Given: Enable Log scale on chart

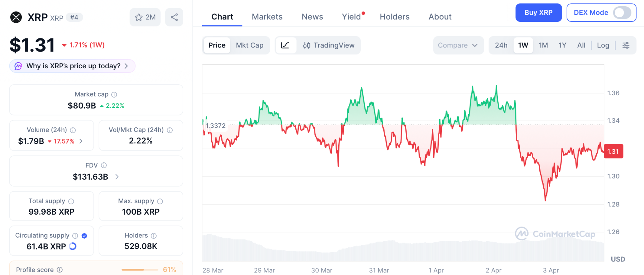Looking at the screenshot, I should (x=603, y=45).
